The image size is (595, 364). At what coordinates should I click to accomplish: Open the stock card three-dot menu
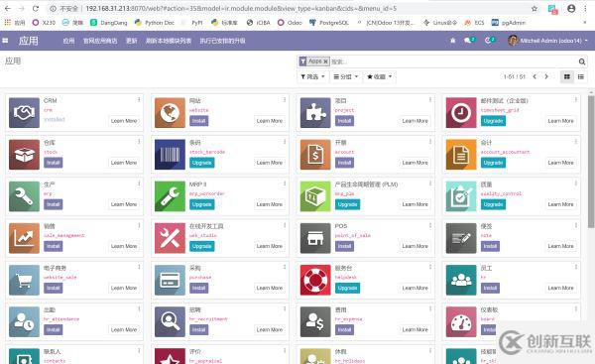click(x=139, y=141)
